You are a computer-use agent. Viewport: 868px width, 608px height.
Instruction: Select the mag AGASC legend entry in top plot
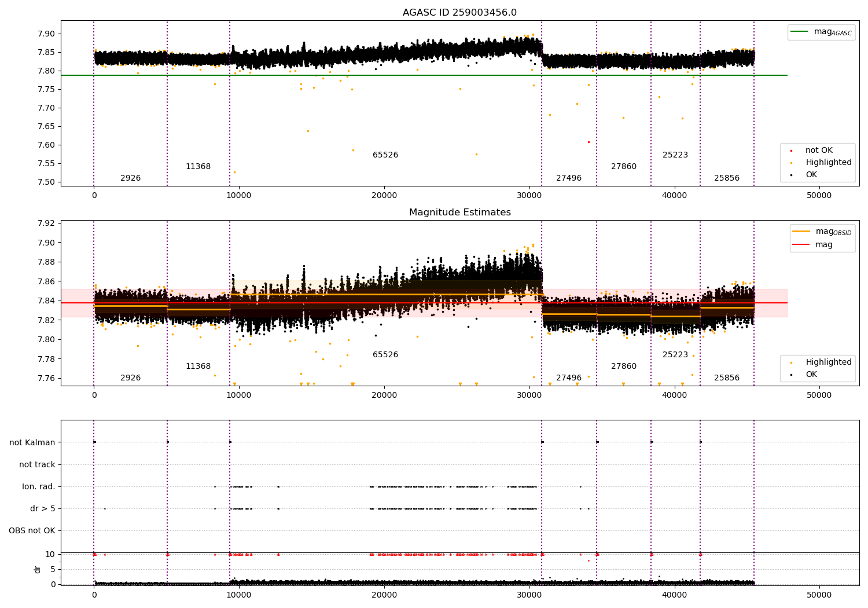tap(821, 32)
